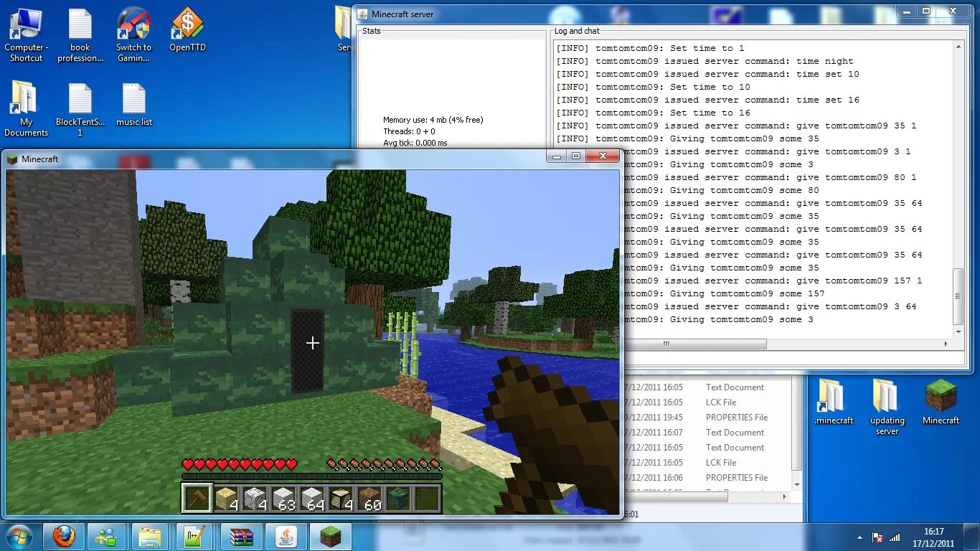
Task: Click the Explorer horizontal scrollbar right arrow
Action: tap(784, 496)
